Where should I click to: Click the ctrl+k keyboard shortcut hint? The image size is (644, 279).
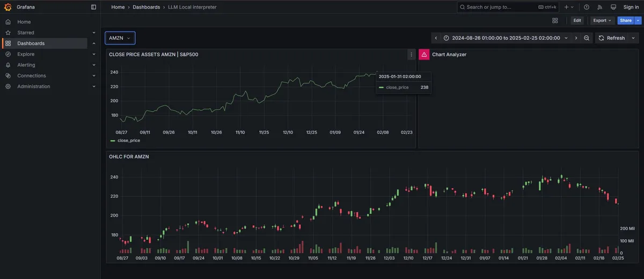548,7
